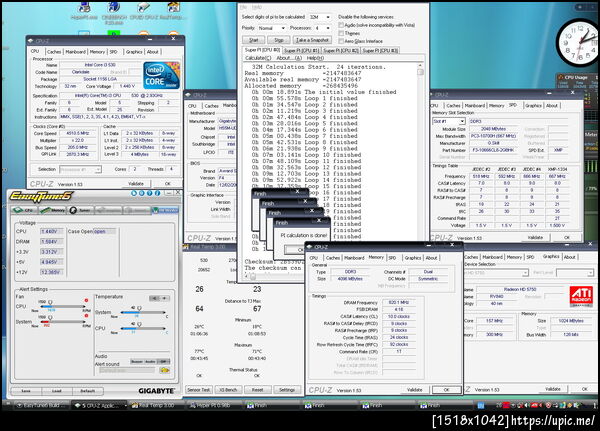This screenshot has width=600, height=431.
Task: Switch to Super PI [CPU #2] tab
Action: pyautogui.click(x=341, y=51)
